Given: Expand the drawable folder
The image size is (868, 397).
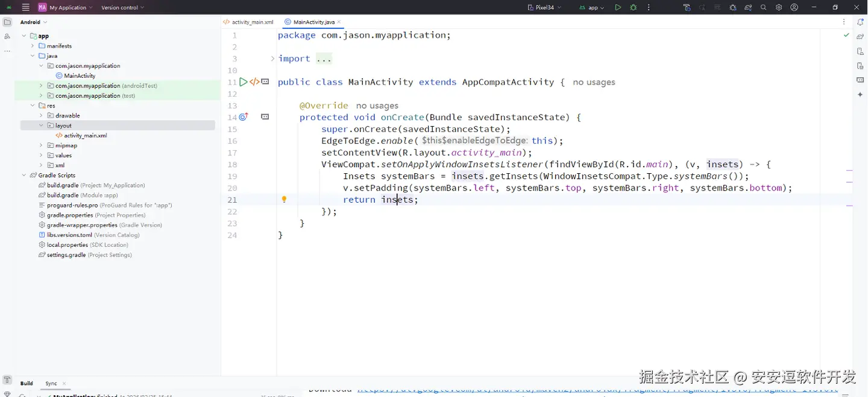Looking at the screenshot, I should (x=42, y=115).
